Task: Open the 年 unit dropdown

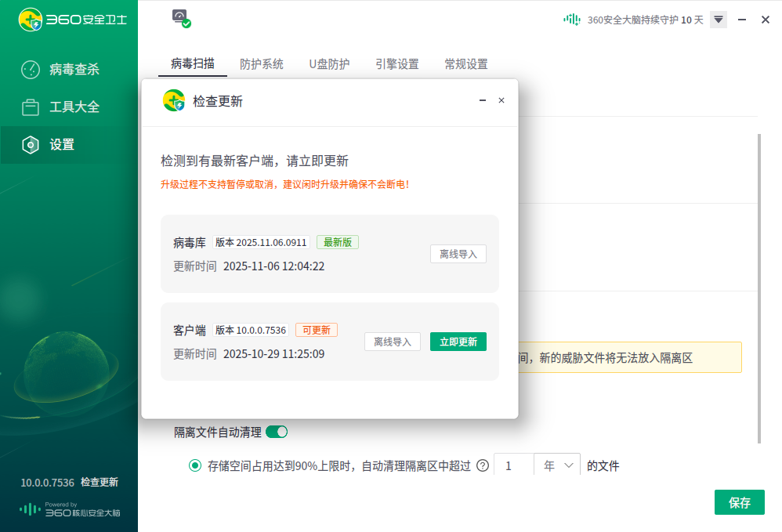Action: point(557,465)
